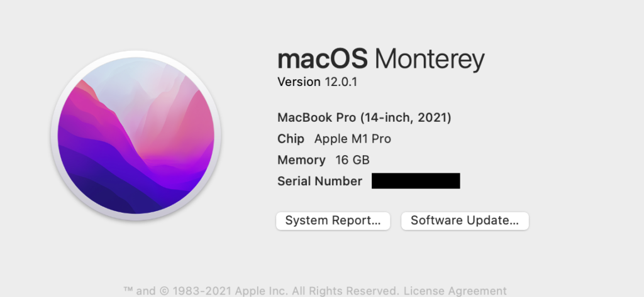Screen dimensions: 644x297
Task: Select the Chip label
Action: pyautogui.click(x=291, y=139)
